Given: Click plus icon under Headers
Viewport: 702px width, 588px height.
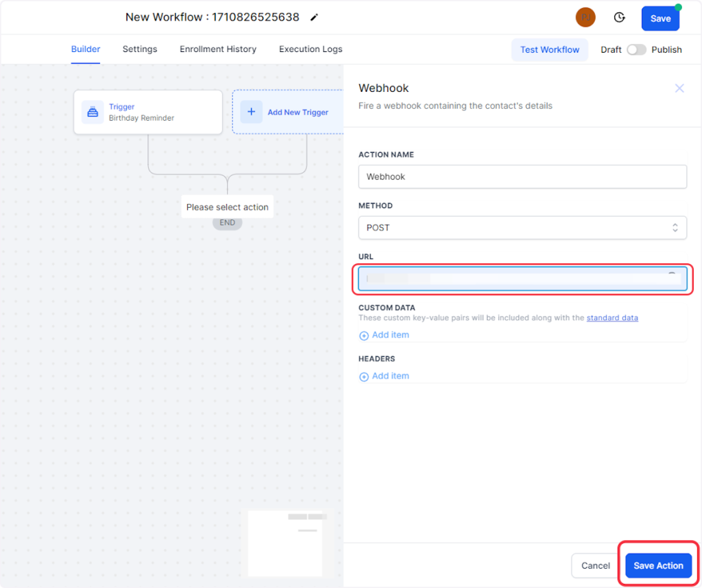Looking at the screenshot, I should coord(364,377).
